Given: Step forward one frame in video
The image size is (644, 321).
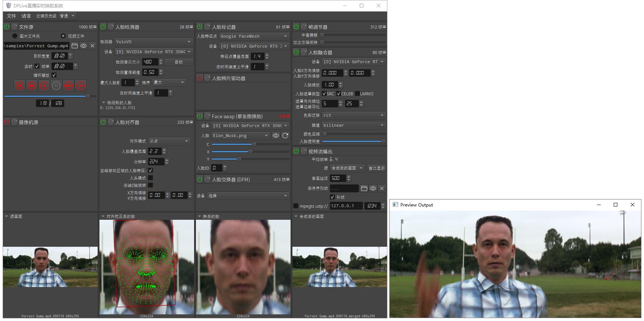Looking at the screenshot, I should (68, 86).
